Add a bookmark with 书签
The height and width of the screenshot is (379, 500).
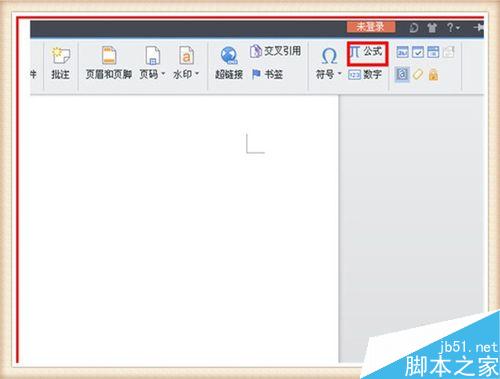click(x=267, y=74)
